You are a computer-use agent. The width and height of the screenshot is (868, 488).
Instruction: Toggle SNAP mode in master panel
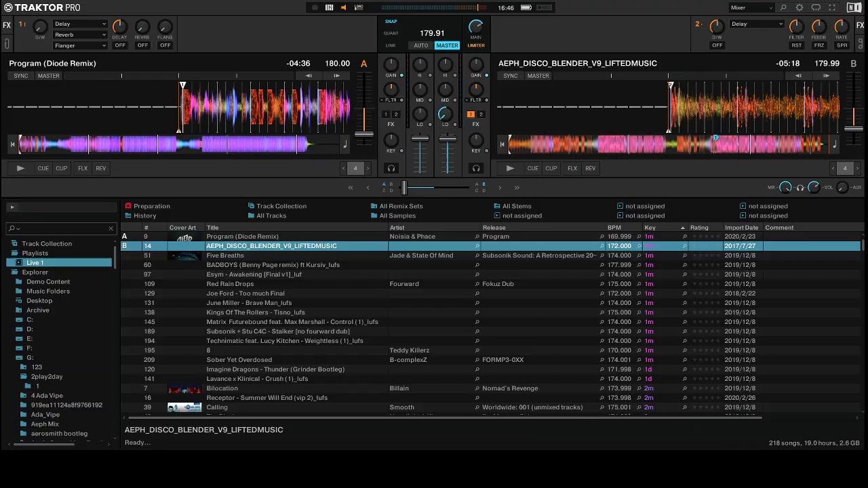coord(391,22)
